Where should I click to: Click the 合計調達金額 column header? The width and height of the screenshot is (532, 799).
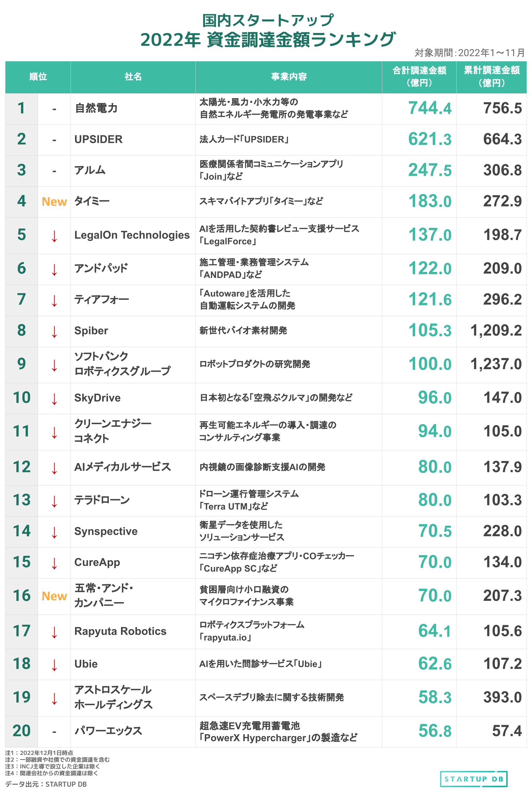click(419, 77)
